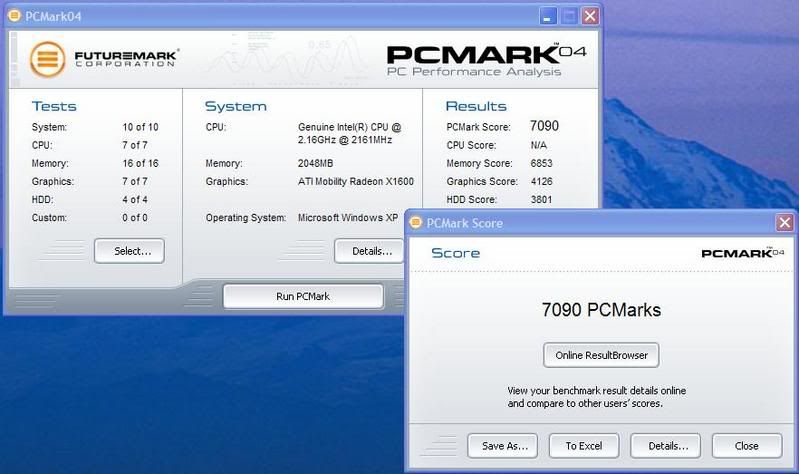799x474 pixels.
Task: Click the Futuremark Corporation orange logo
Action: point(47,60)
